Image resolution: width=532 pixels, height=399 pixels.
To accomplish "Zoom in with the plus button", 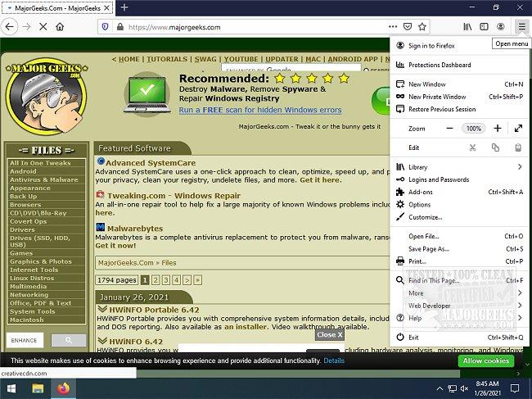I will (x=497, y=129).
